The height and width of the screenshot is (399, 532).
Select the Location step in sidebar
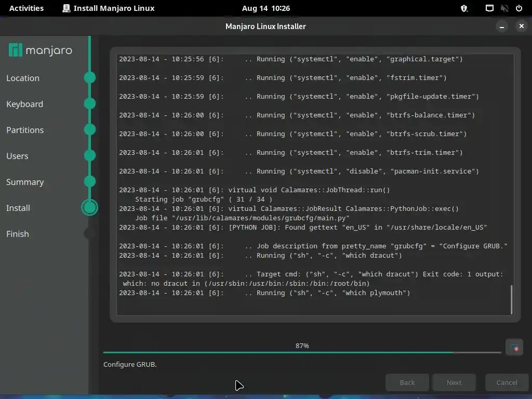23,78
